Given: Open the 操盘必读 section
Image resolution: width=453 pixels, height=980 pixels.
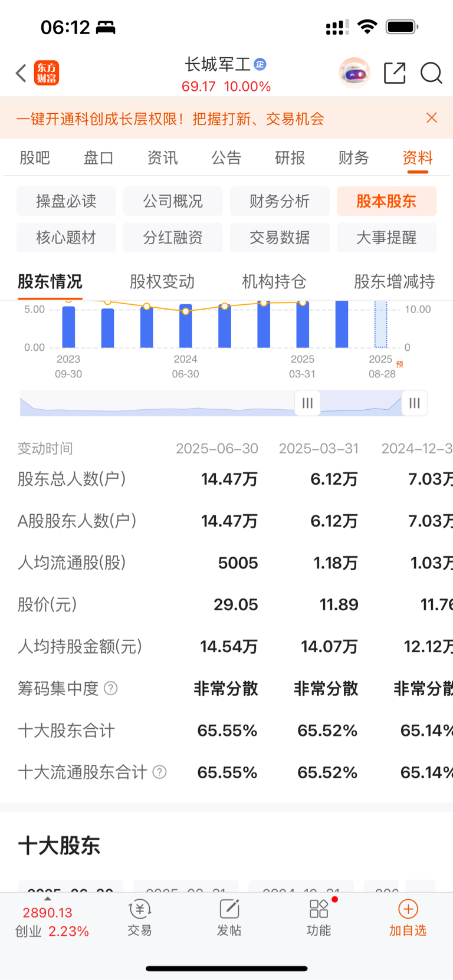Looking at the screenshot, I should 66,201.
